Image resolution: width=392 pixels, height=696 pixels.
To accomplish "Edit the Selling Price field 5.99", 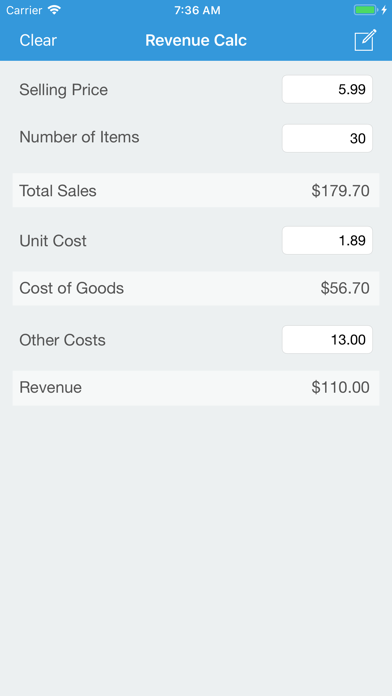I will pyautogui.click(x=327, y=89).
